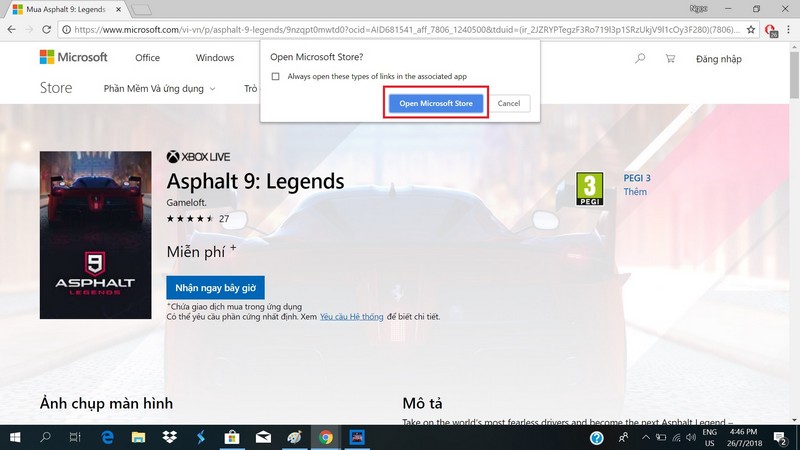The width and height of the screenshot is (800, 450).
Task: Launch Microsoft Edge from the taskbar
Action: pos(107,437)
